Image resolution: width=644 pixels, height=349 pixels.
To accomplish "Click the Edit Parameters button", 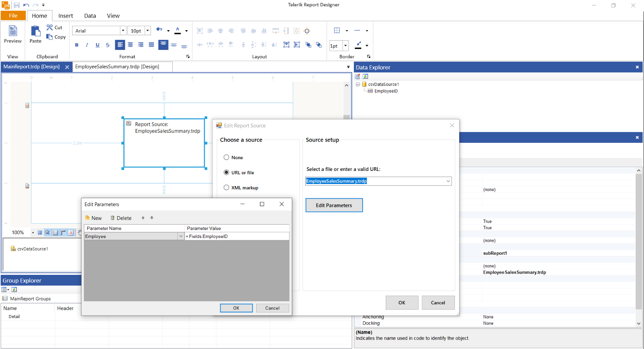I will click(334, 205).
